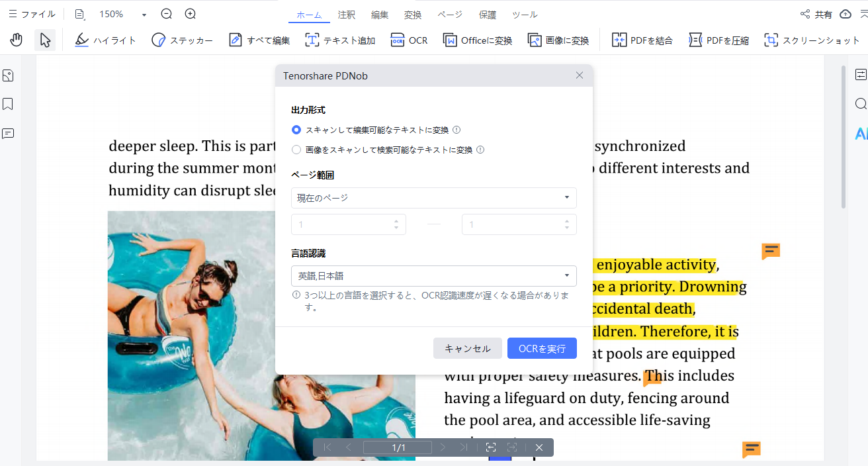The image size is (868, 466).
Task: Open the AI assistant panel
Action: click(861, 134)
